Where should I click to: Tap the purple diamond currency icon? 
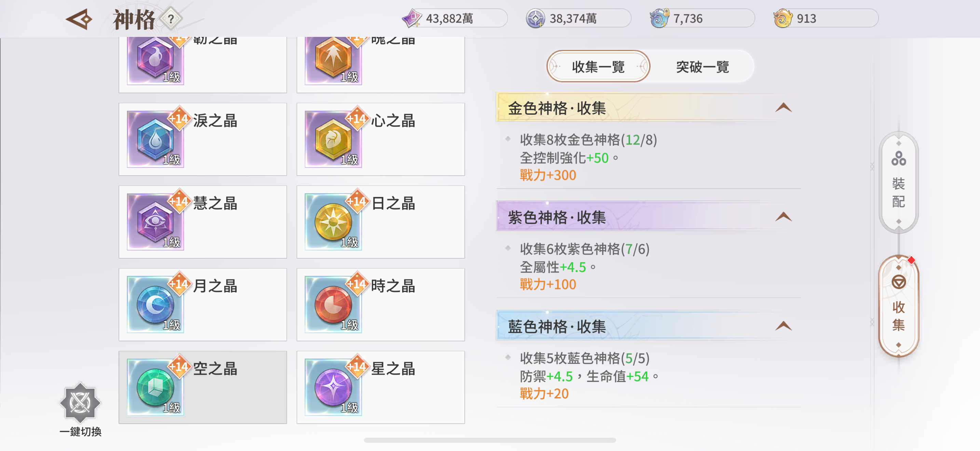[412, 18]
